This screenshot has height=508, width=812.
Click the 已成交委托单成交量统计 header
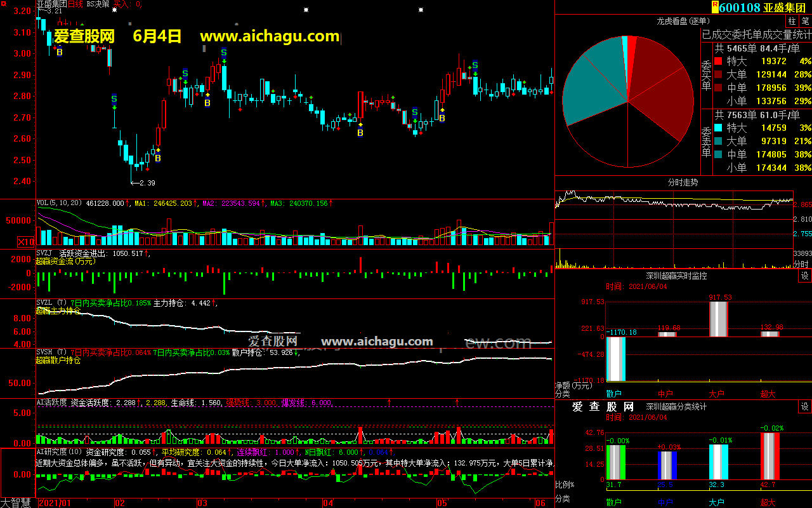coord(756,34)
